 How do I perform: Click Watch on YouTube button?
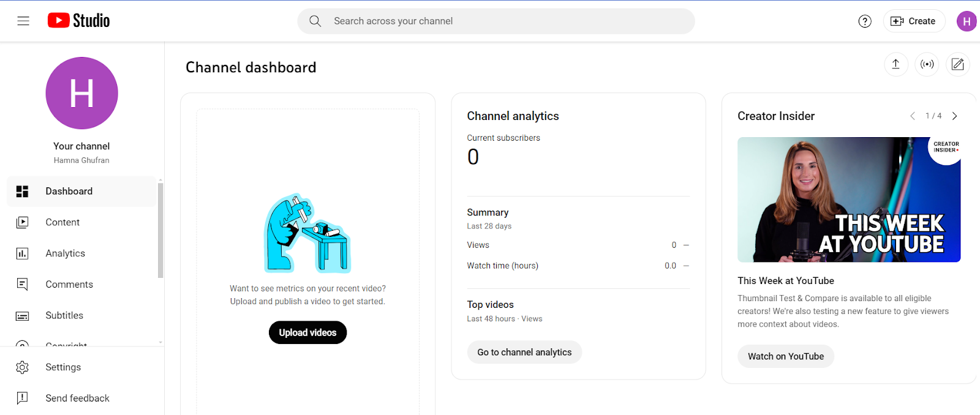(786, 356)
